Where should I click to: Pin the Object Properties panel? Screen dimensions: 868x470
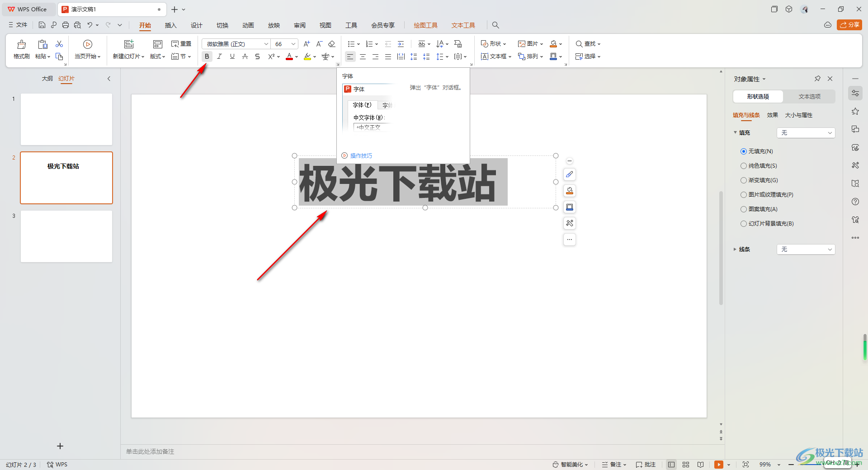817,79
